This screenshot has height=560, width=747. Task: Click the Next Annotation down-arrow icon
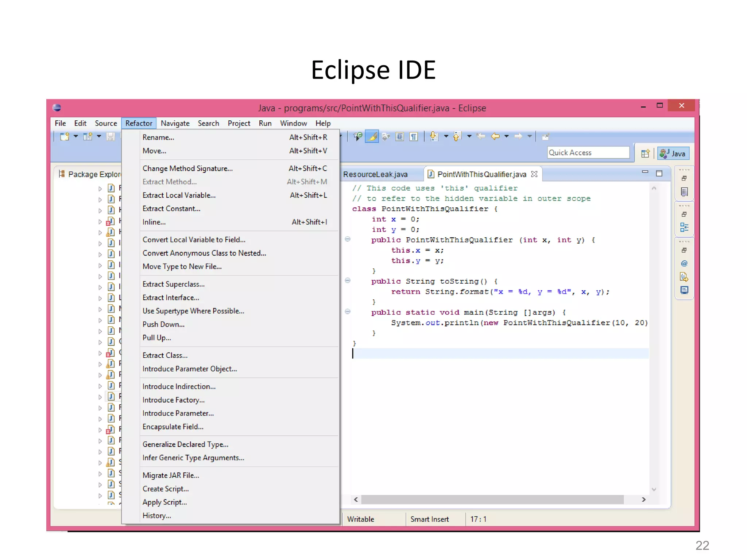pyautogui.click(x=433, y=136)
